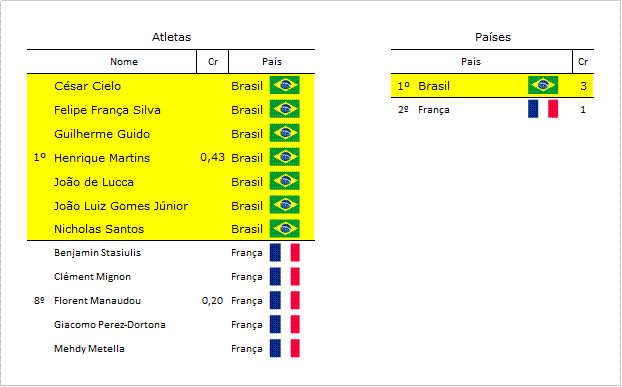The image size is (622, 387).
Task: Click the Brazil flag beside César Cielo
Action: coord(284,85)
